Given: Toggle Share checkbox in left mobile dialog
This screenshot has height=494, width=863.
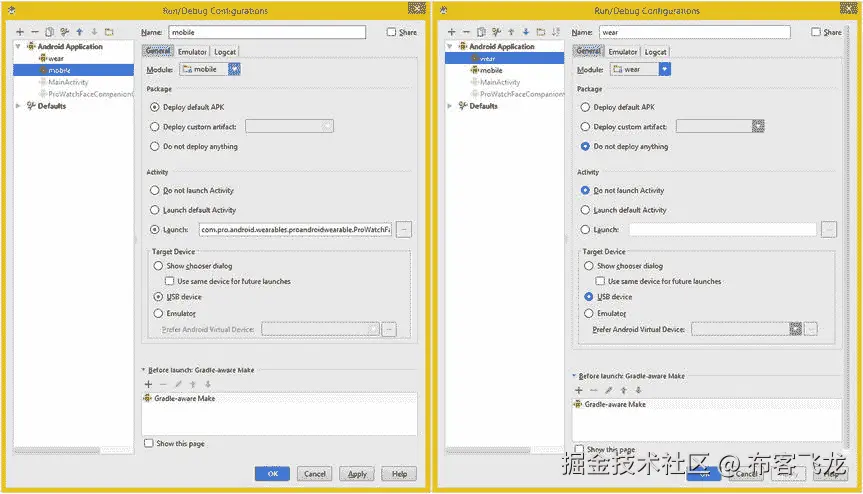Looking at the screenshot, I should pos(391,32).
